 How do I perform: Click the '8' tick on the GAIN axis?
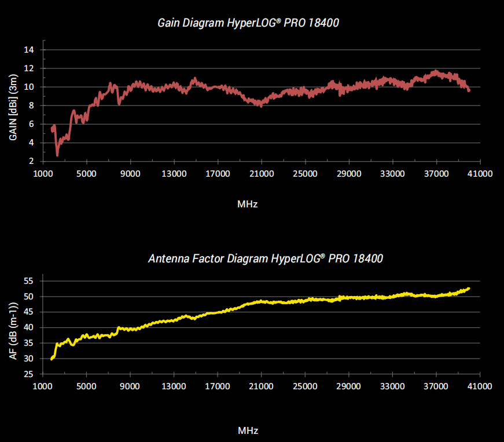click(x=31, y=105)
